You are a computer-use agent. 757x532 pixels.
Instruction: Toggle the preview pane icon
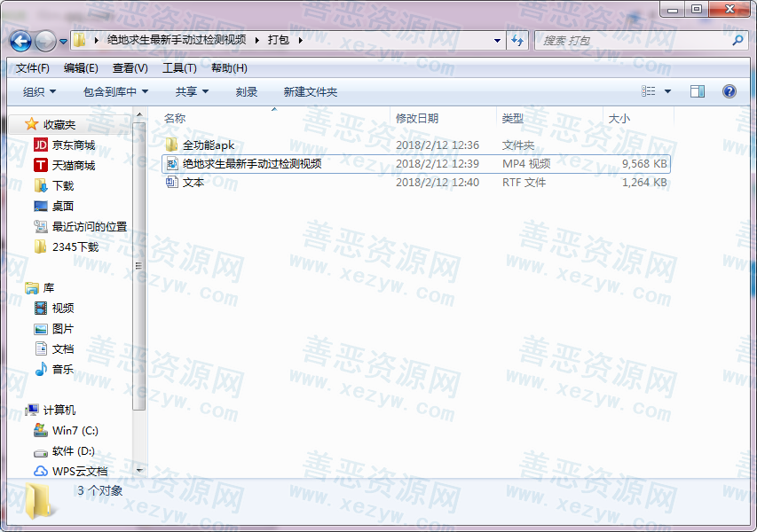pyautogui.click(x=698, y=91)
